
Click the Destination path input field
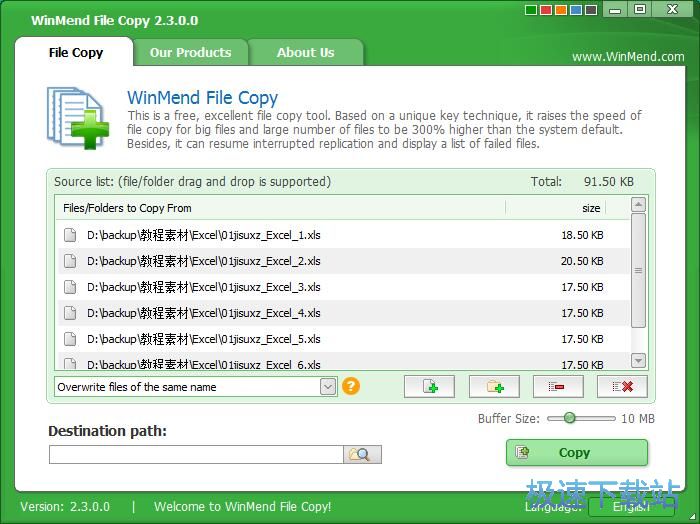tap(196, 454)
